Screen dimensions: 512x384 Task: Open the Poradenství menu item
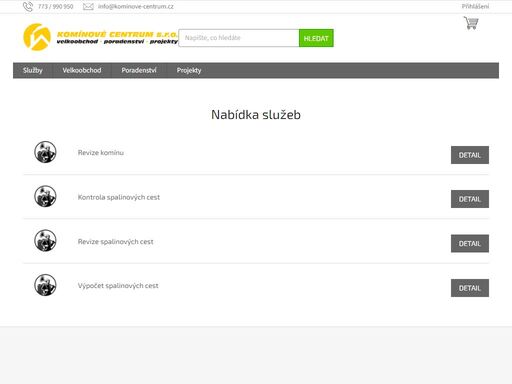pos(139,70)
